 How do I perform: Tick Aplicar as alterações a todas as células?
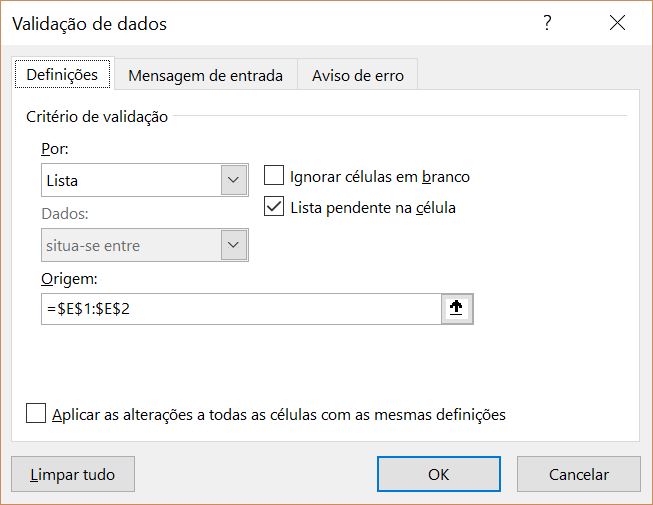pyautogui.click(x=36, y=413)
